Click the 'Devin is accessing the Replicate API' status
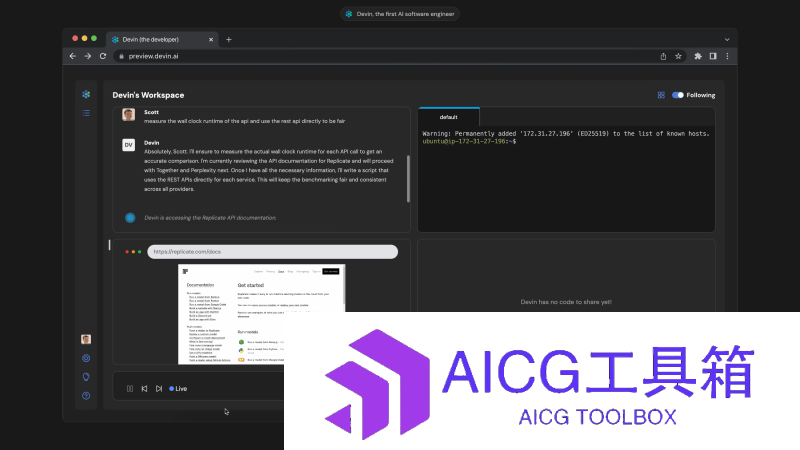Image resolution: width=800 pixels, height=450 pixels. click(210, 218)
